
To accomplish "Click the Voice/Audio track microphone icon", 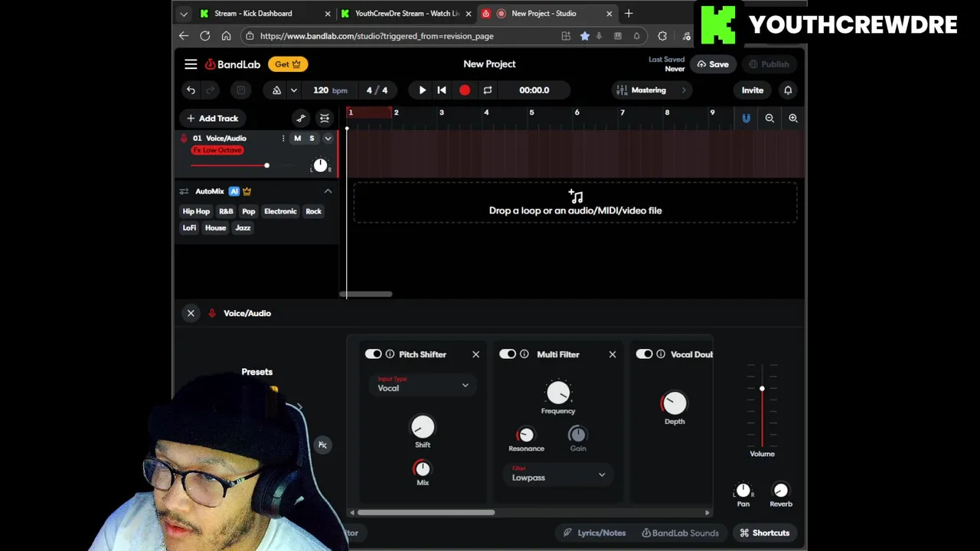I will pyautogui.click(x=184, y=139).
